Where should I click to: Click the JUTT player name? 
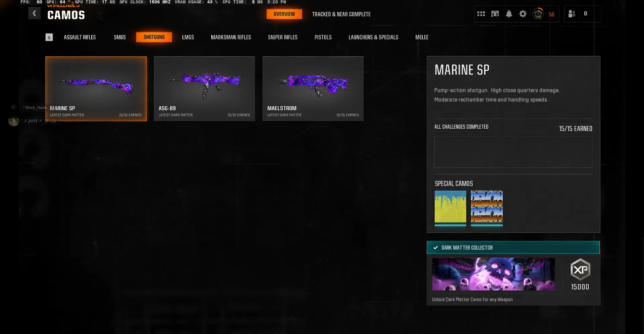click(x=33, y=121)
